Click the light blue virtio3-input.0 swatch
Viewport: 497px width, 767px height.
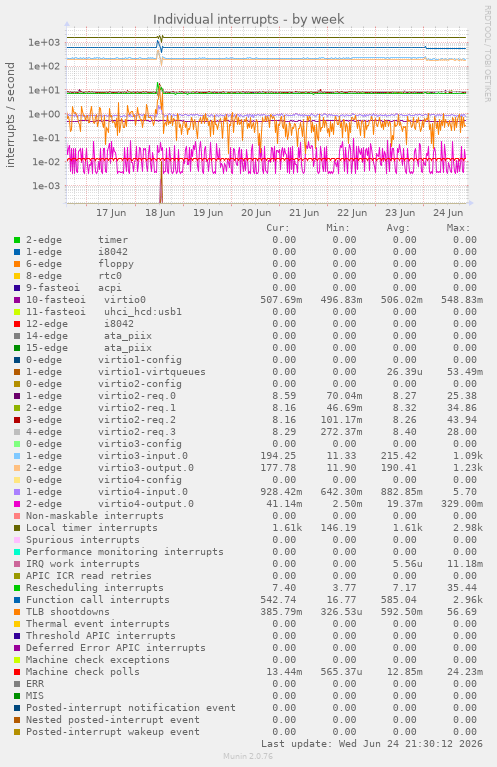click(x=17, y=456)
